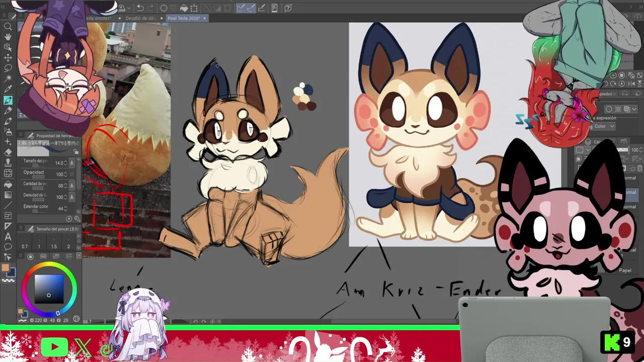644x362 pixels.
Task: Select the Eraser tool
Action: [x=8, y=152]
